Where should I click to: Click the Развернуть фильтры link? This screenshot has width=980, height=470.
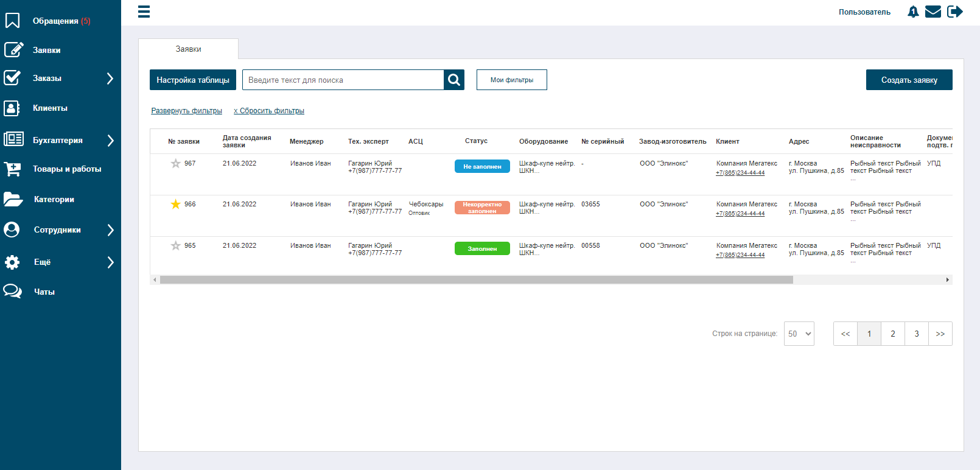pos(187,111)
